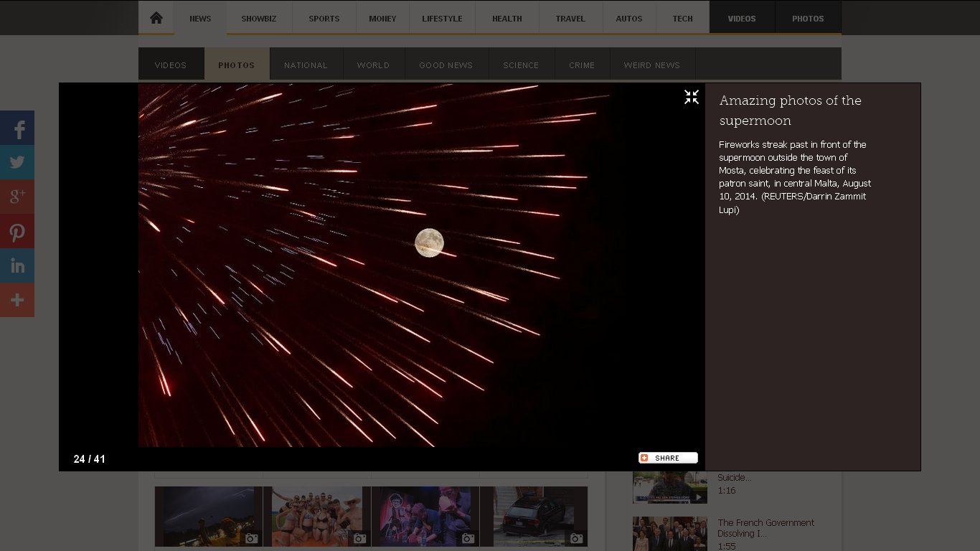The height and width of the screenshot is (551, 980).
Task: Pin this page with Pinterest icon
Action: (x=17, y=231)
